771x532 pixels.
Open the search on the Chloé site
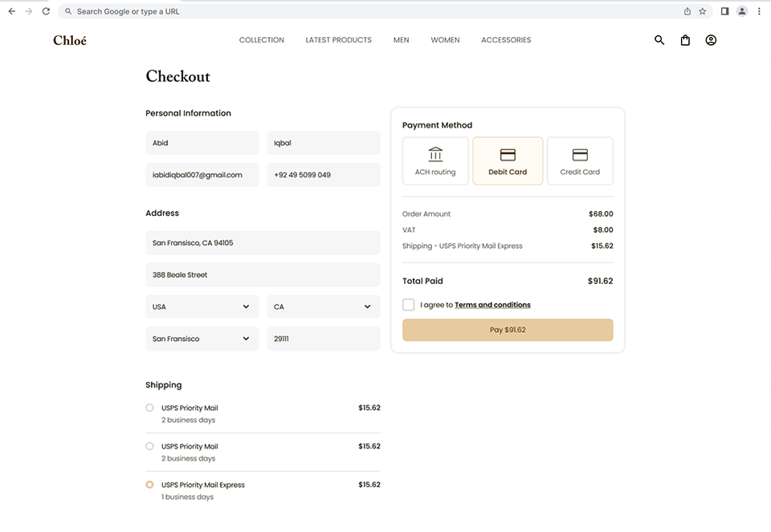(659, 39)
